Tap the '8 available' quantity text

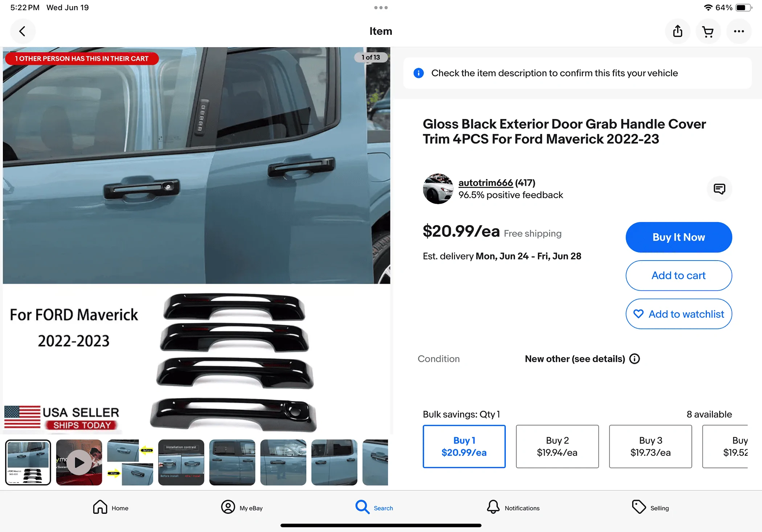(x=709, y=414)
